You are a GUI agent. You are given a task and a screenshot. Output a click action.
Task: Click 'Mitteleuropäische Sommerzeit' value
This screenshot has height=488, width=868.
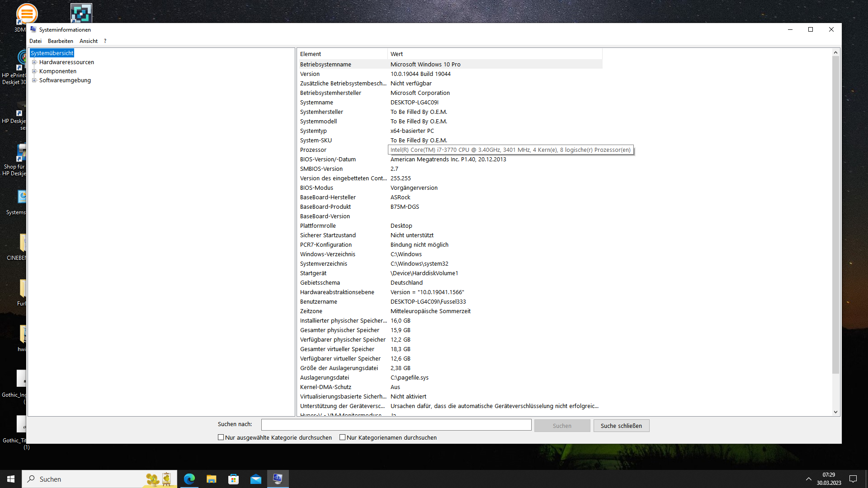pos(430,311)
